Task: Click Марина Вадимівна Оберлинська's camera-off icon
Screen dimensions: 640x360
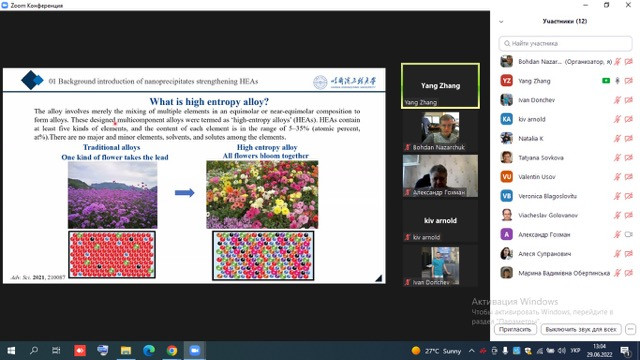Action: pos(629,273)
